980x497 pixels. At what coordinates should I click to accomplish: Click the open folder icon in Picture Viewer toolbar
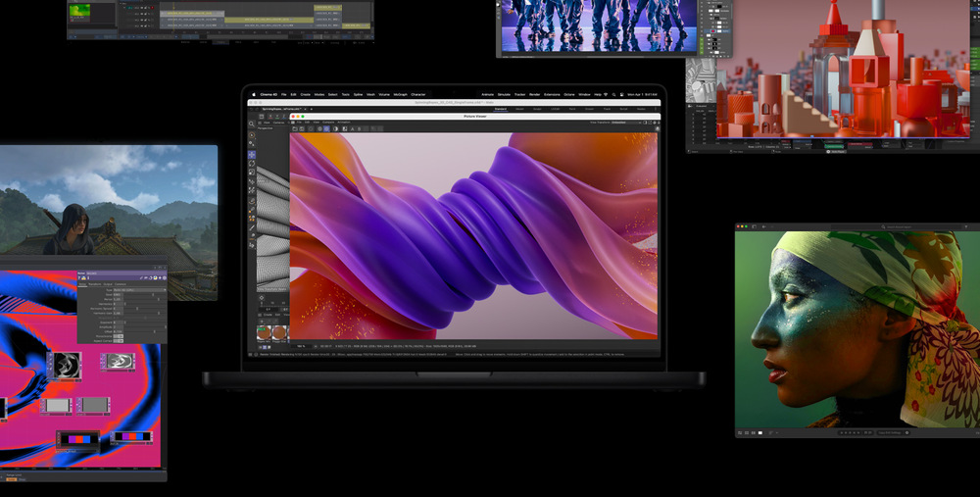tap(295, 128)
